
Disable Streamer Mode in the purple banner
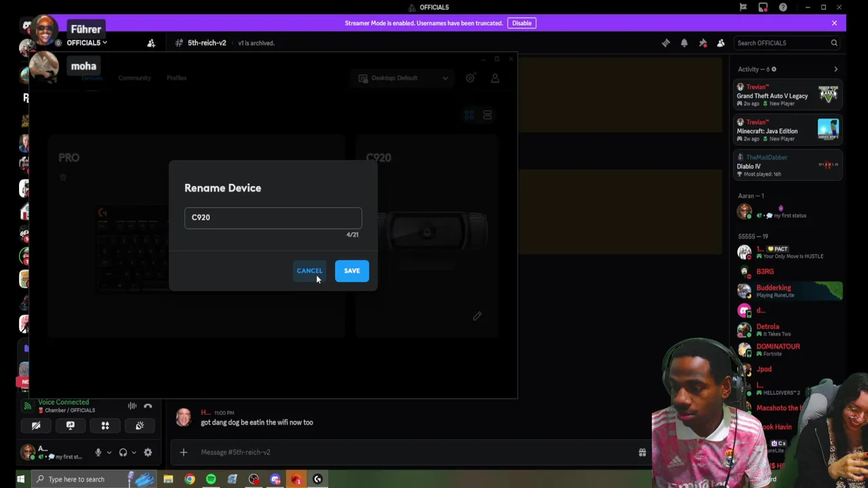click(521, 23)
